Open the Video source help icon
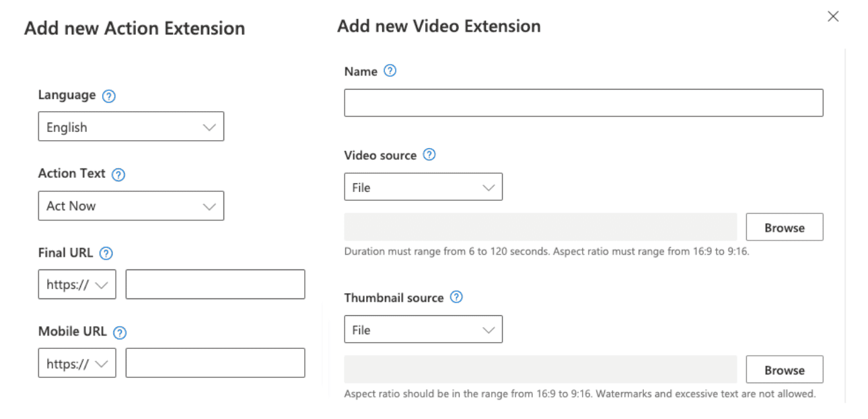Screen dimensions: 868x419 coord(429,155)
